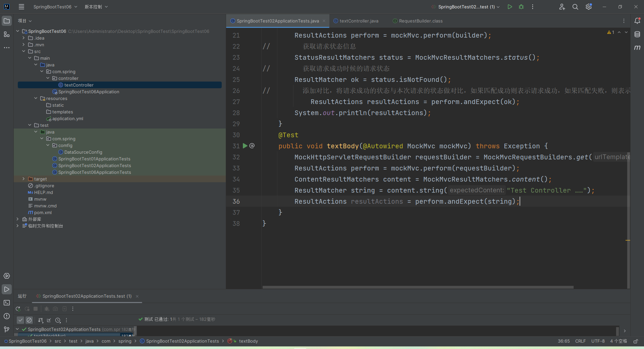
Task: Open the Project tool window icon
Action: (7, 21)
